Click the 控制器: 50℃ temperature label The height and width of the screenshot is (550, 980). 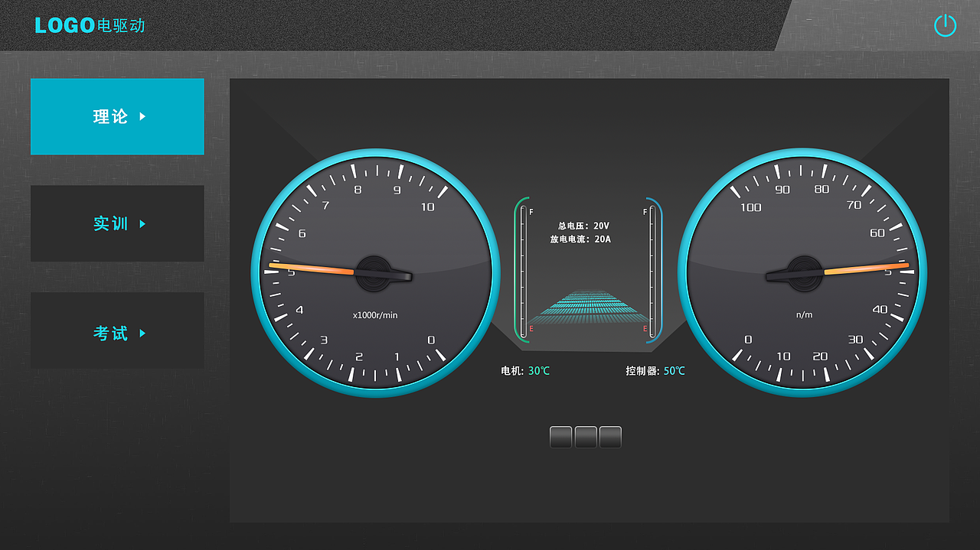[x=655, y=371]
